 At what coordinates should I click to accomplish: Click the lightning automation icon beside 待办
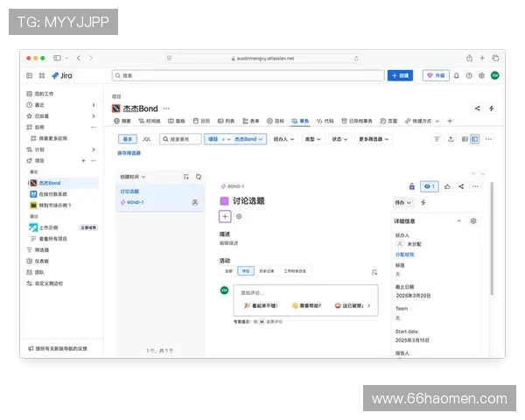(423, 203)
